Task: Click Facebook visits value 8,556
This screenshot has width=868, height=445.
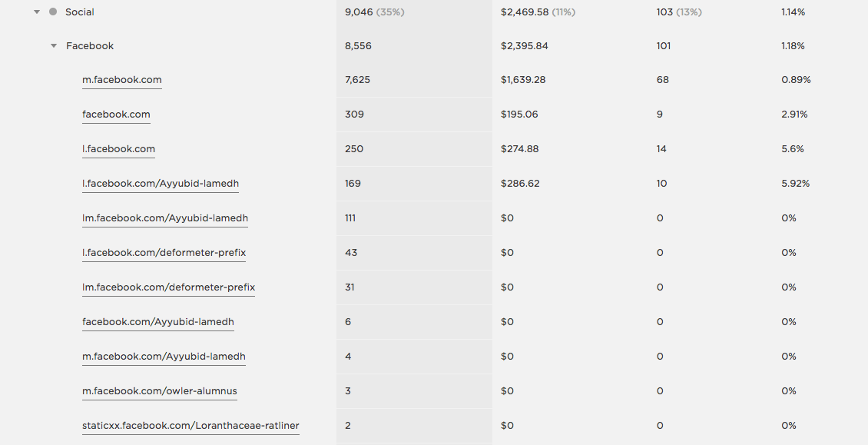Action: (359, 46)
